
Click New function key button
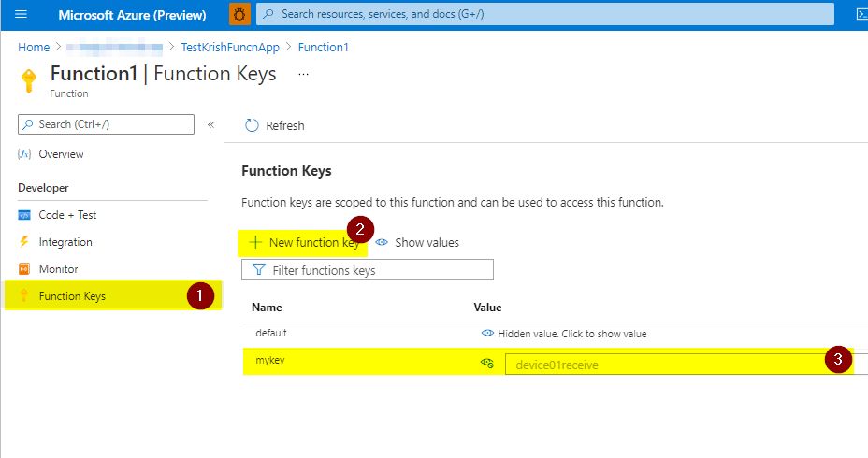(x=303, y=243)
